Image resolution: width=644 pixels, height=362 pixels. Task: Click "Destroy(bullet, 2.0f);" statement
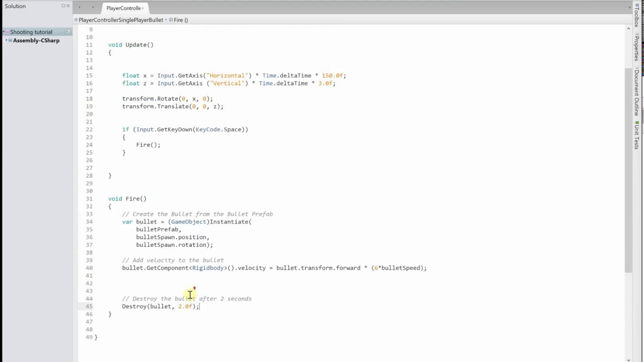click(x=160, y=306)
